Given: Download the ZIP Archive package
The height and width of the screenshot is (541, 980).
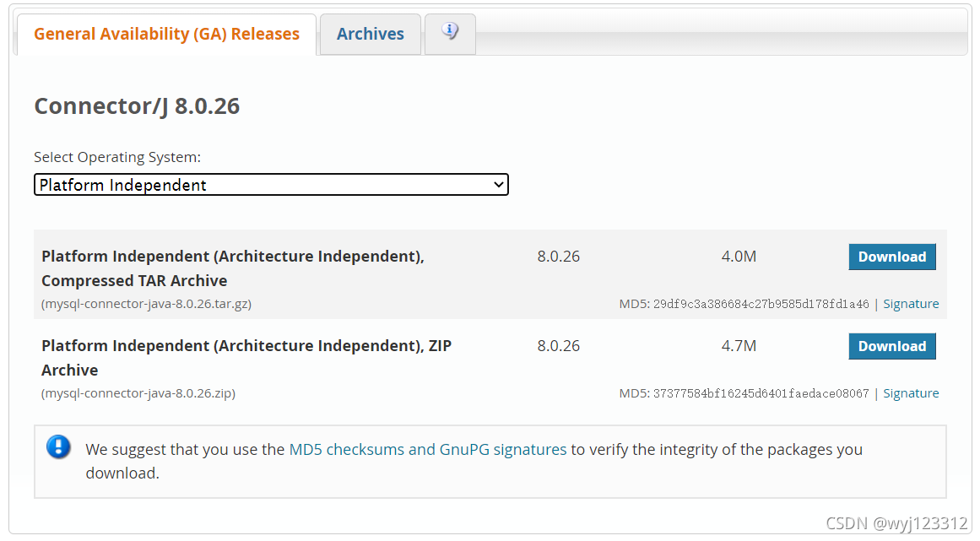Looking at the screenshot, I should [892, 346].
